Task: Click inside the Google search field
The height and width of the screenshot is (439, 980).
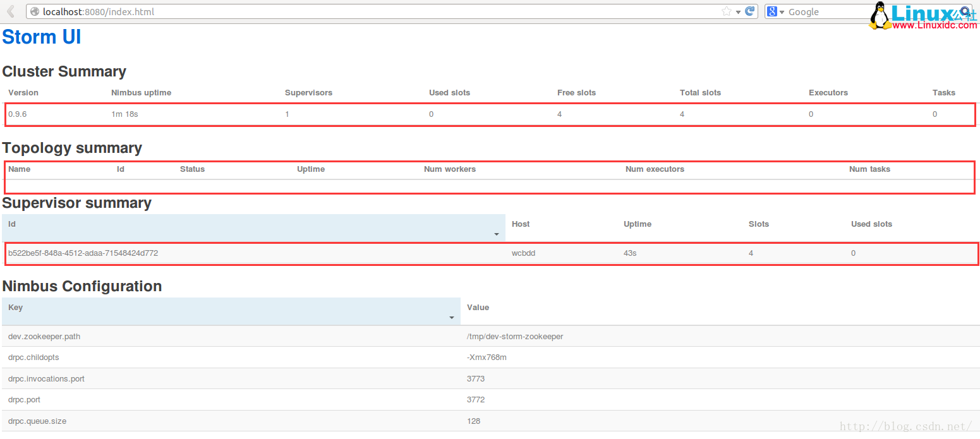Action: tap(821, 11)
